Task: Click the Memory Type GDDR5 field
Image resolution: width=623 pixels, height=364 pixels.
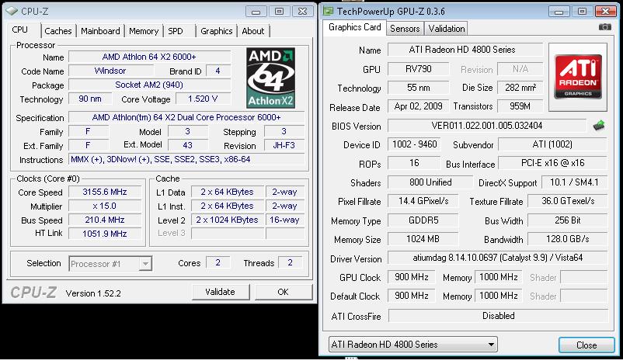Action: (x=423, y=220)
